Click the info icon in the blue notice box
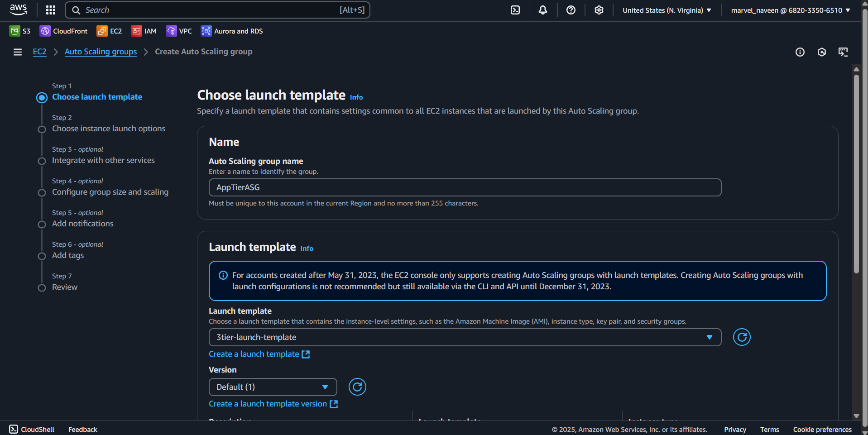Image resolution: width=868 pixels, height=435 pixels. [x=223, y=275]
